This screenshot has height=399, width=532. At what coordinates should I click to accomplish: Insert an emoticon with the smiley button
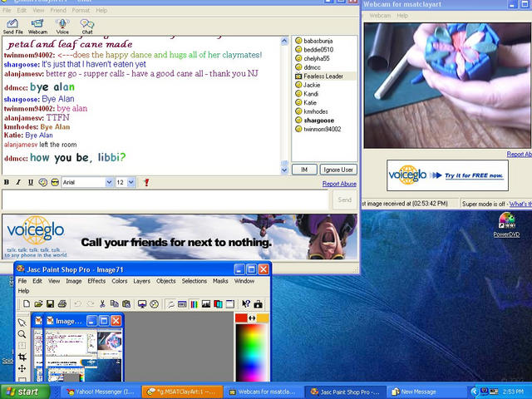point(42,183)
